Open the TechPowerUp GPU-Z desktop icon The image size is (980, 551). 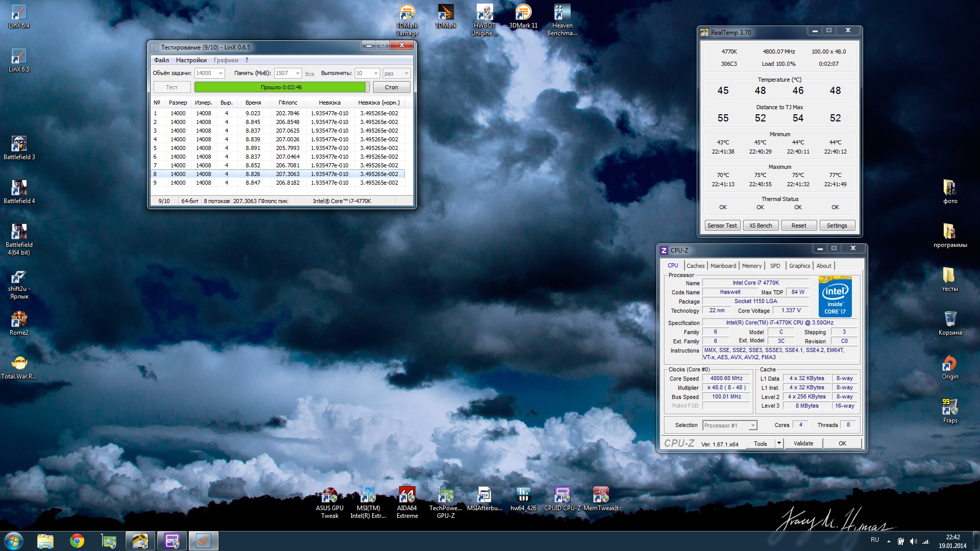tap(445, 495)
